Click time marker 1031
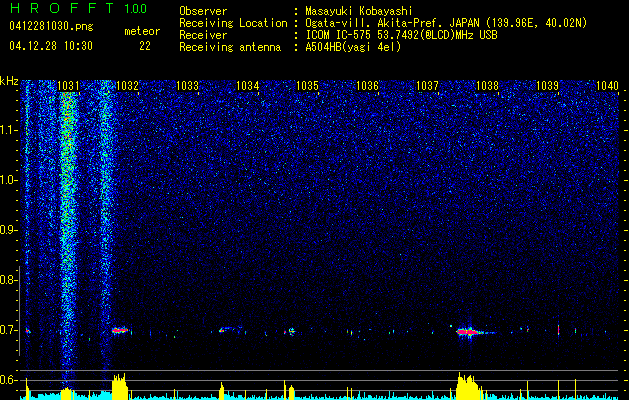Image resolution: width=629 pixels, height=400 pixels. click(68, 86)
